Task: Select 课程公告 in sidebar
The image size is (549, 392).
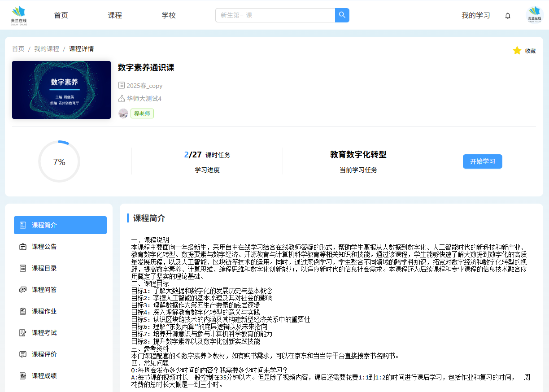Action: click(44, 247)
